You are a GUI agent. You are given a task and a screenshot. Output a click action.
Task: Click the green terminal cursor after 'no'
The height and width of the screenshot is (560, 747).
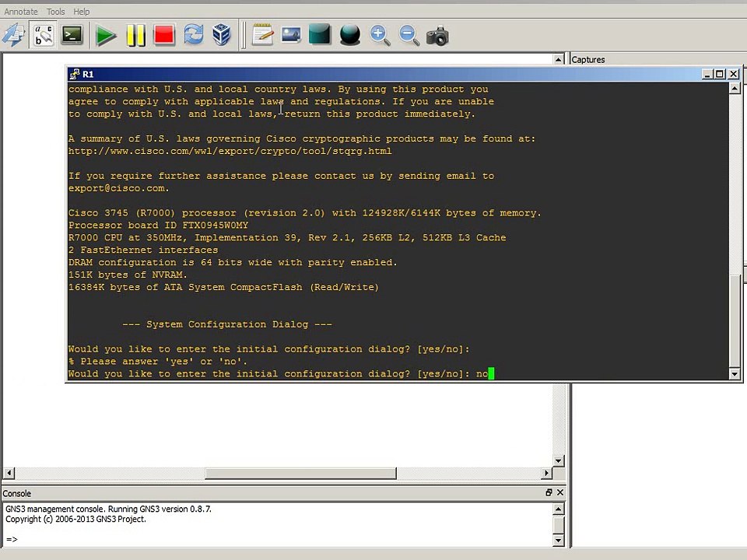(x=491, y=373)
